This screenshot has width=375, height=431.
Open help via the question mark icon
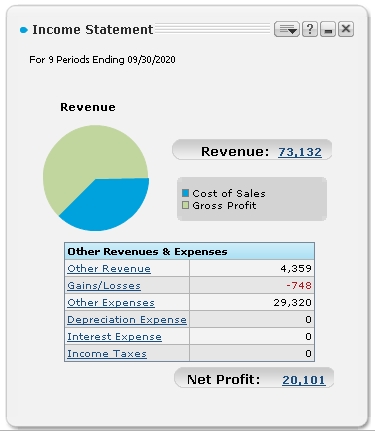[310, 29]
